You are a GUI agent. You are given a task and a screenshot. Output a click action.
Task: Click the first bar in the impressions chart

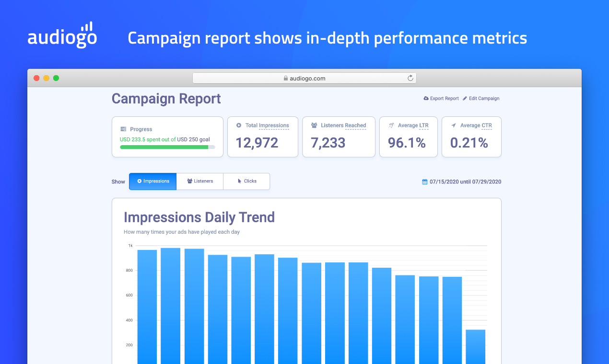click(147, 307)
